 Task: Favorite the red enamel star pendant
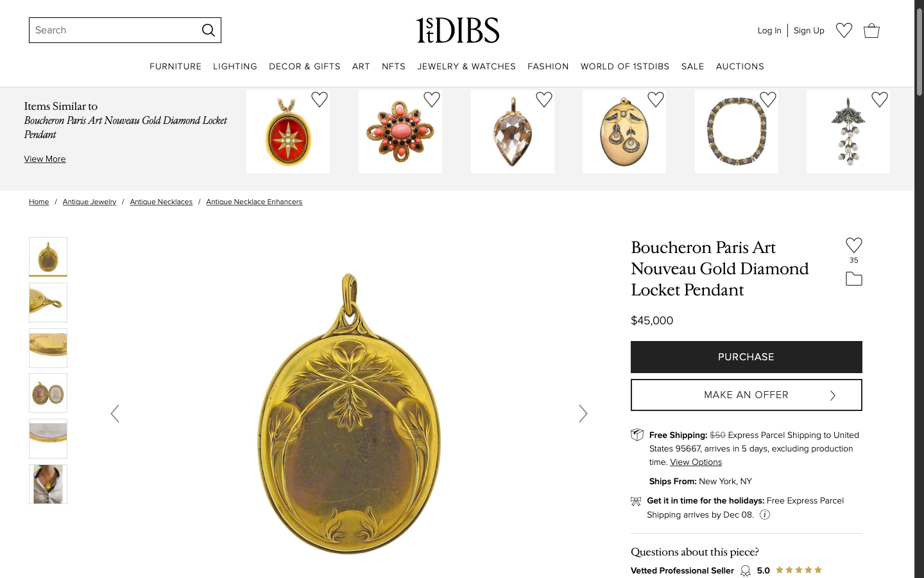pos(320,100)
